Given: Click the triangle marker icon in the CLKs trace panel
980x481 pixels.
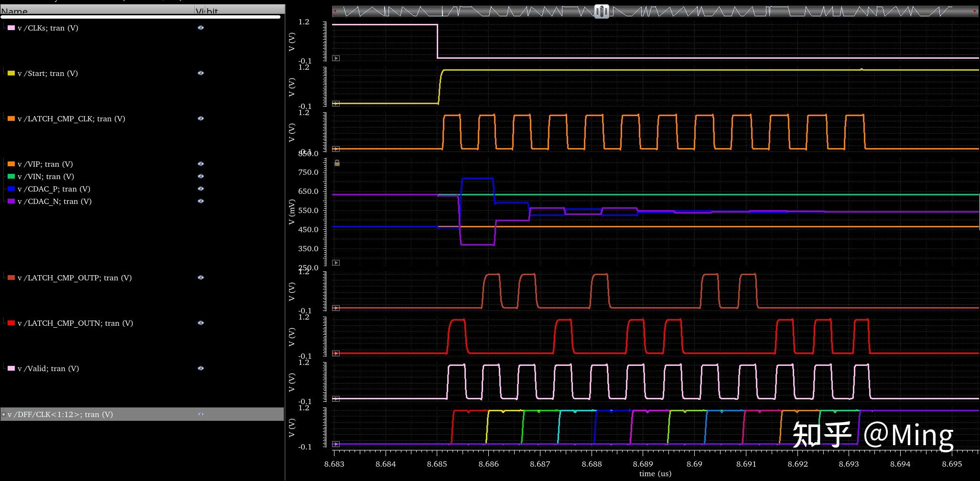Looking at the screenshot, I should point(336,58).
